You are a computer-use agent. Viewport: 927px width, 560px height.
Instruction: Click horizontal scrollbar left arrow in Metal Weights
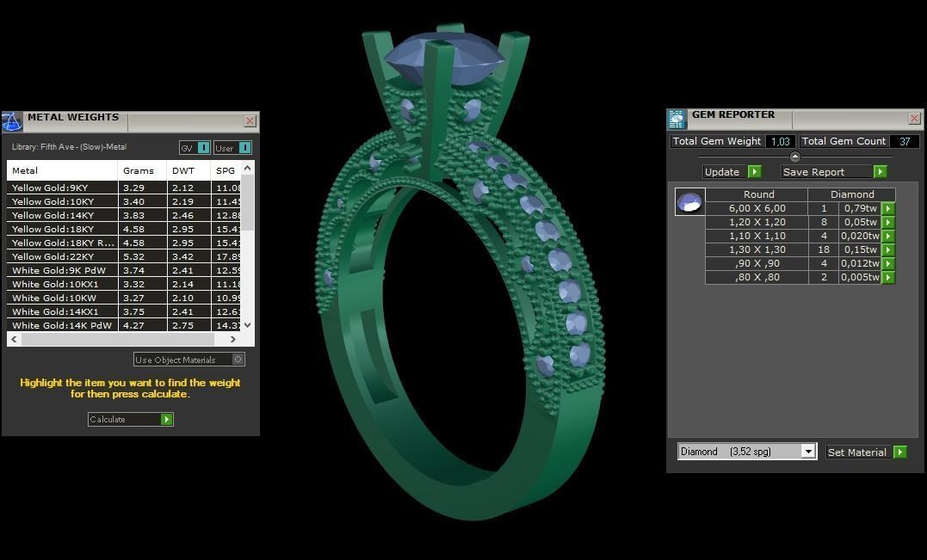pos(14,340)
